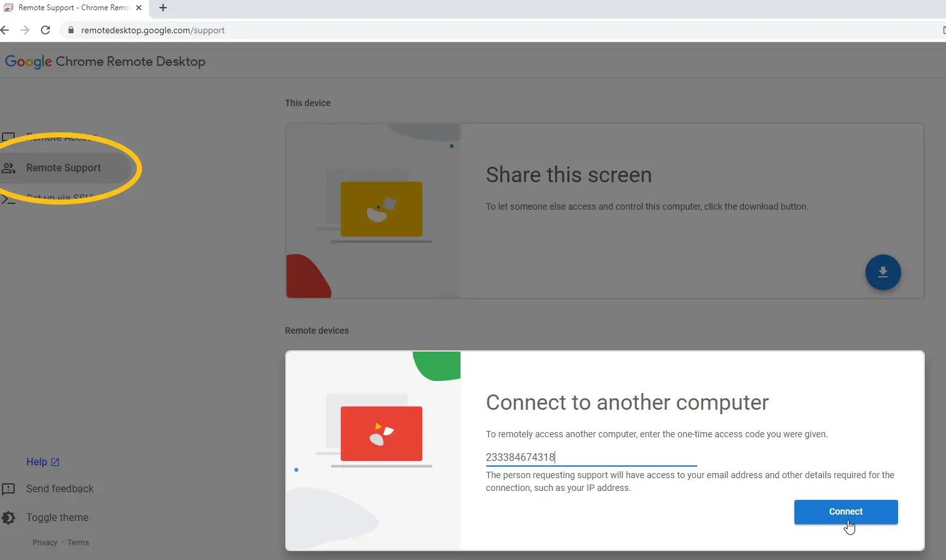Click the "This device" section label
The width and height of the screenshot is (946, 560).
click(308, 103)
